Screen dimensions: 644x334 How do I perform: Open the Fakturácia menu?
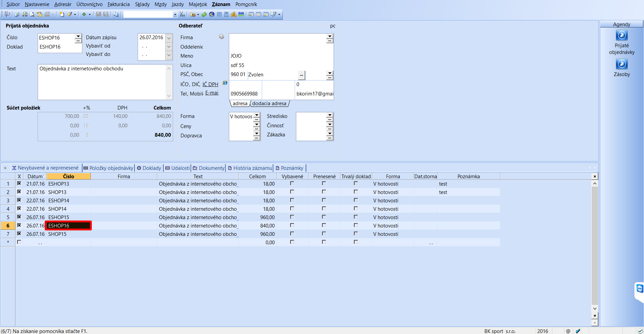[118, 4]
